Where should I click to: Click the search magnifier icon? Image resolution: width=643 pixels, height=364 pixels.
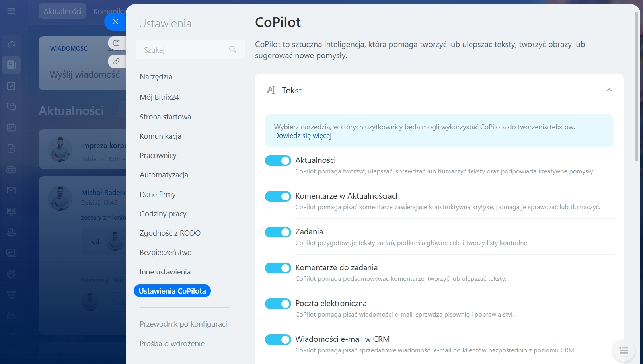(233, 49)
